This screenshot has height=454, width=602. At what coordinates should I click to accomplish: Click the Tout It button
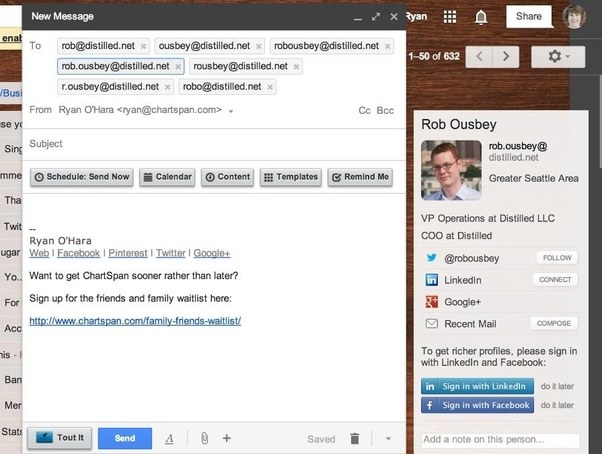(60, 438)
